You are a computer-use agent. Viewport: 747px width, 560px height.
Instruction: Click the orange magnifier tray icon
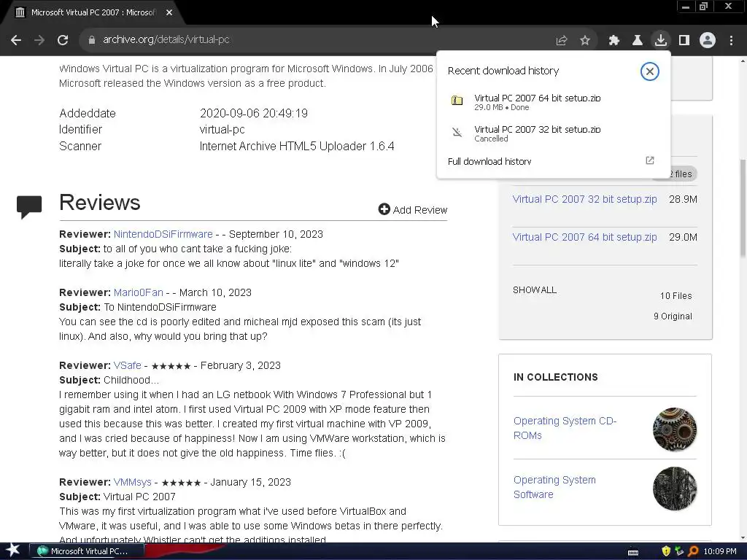click(693, 551)
